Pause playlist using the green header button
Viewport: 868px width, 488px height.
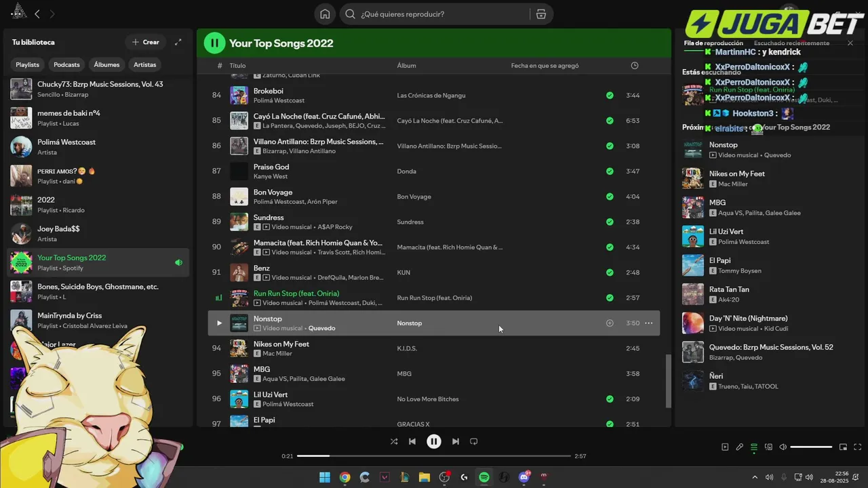click(214, 43)
